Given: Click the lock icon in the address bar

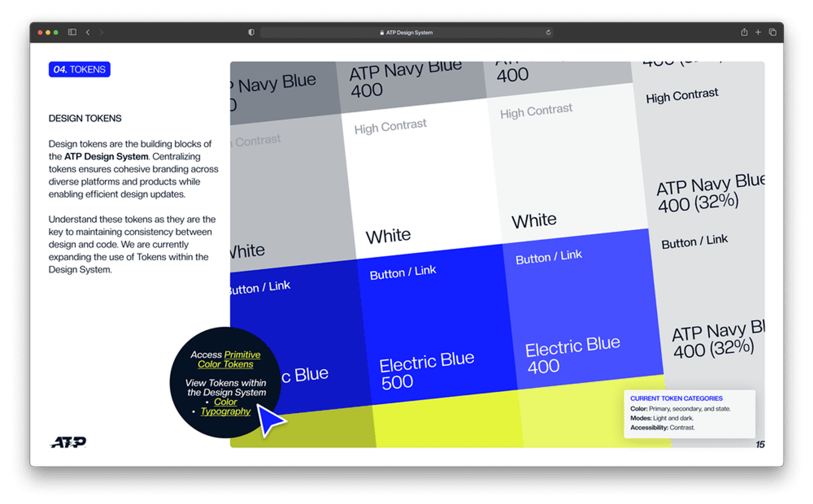Looking at the screenshot, I should (x=382, y=32).
